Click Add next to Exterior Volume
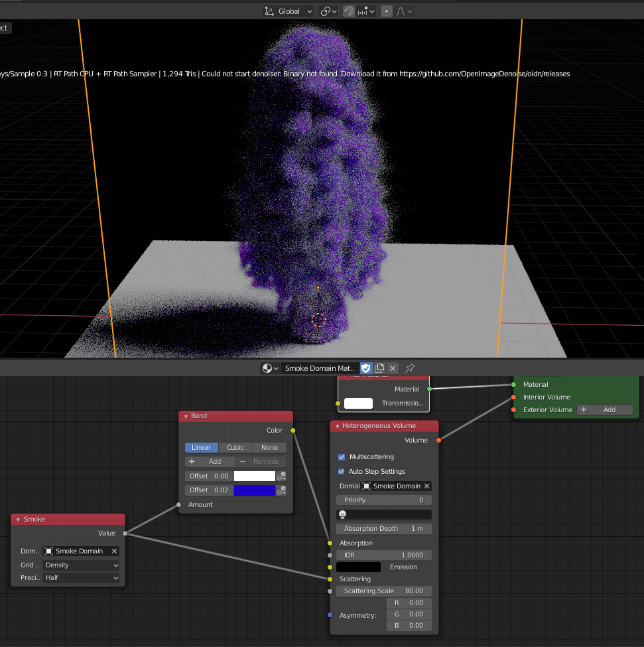Image resolution: width=644 pixels, height=647 pixels. (604, 409)
